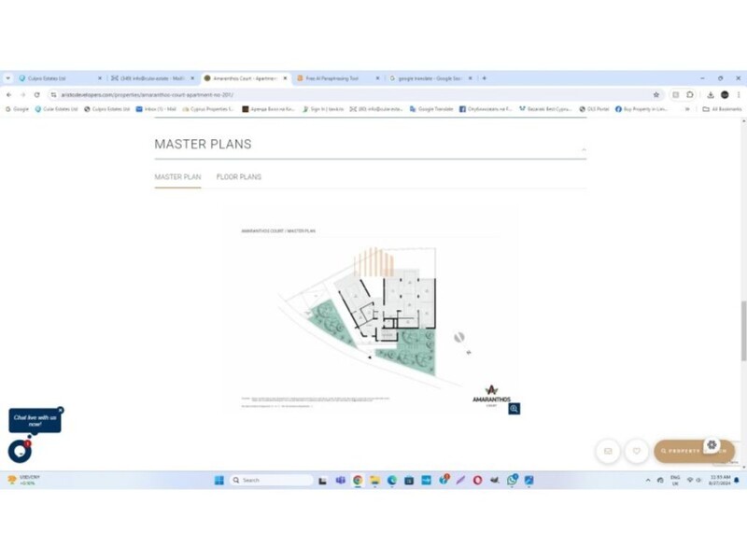Show hidden system tray icons
Screen dimensions: 747x560
pos(648,480)
